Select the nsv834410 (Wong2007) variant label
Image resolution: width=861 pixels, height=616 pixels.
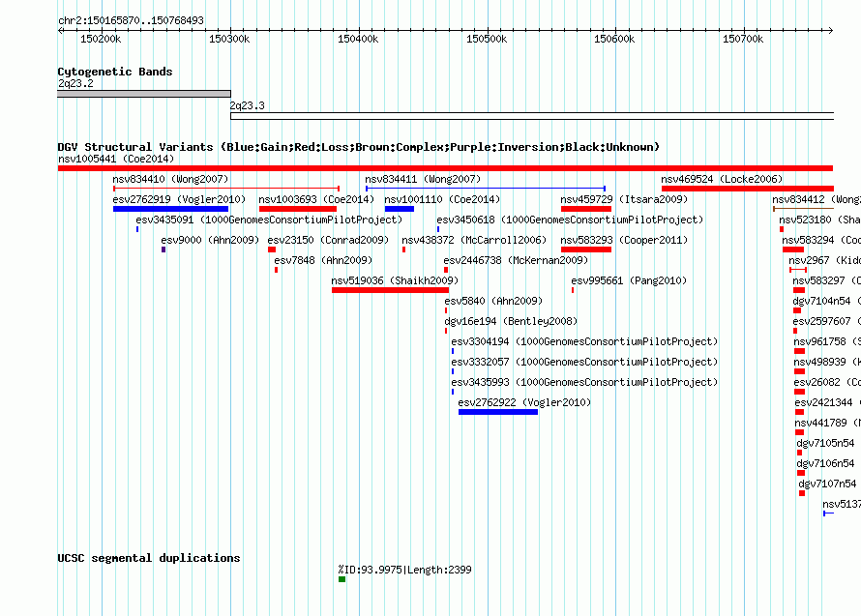pyautogui.click(x=170, y=179)
